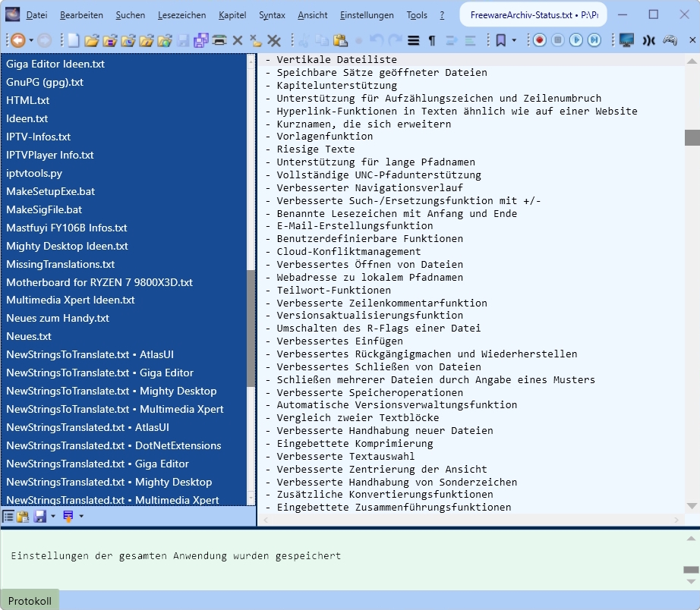Click the orange back navigation arrow
This screenshot has width=700, height=610.
pos(16,40)
